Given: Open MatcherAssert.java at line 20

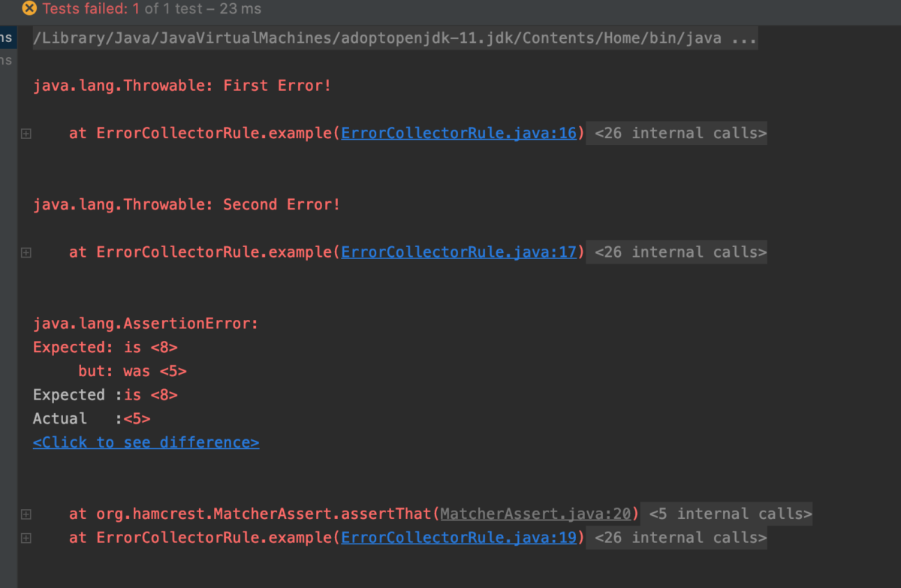Looking at the screenshot, I should (535, 514).
